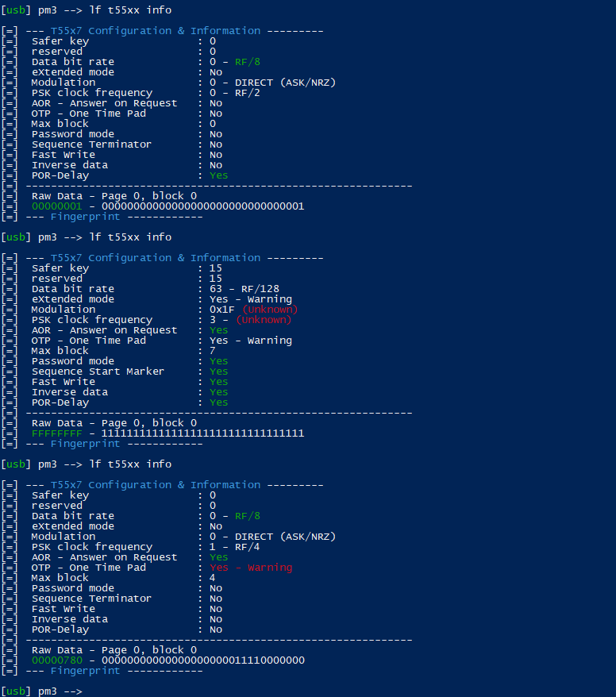Viewport: 616px width, 697px height.
Task: Click the 'Max block' value 7
Action: tap(213, 351)
